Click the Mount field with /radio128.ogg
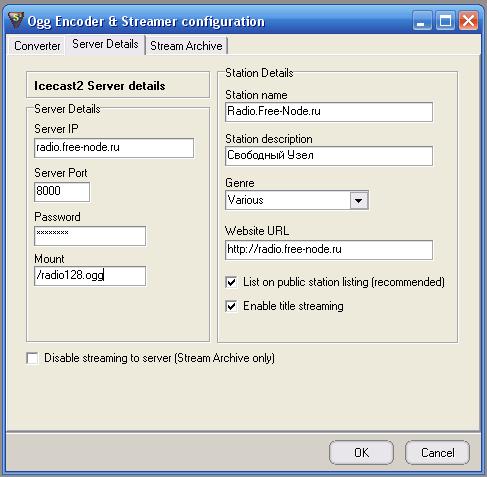The width and height of the screenshot is (487, 477). [90, 276]
